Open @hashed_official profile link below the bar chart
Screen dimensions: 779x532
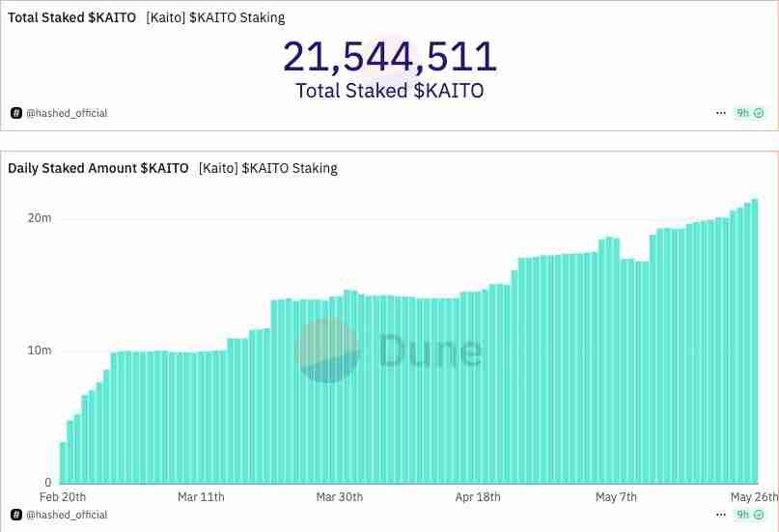[67, 515]
